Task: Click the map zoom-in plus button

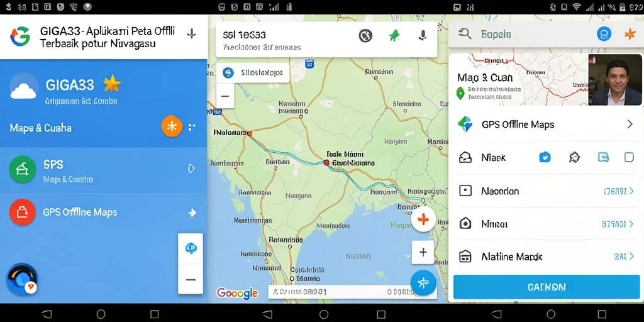Action: click(x=423, y=252)
